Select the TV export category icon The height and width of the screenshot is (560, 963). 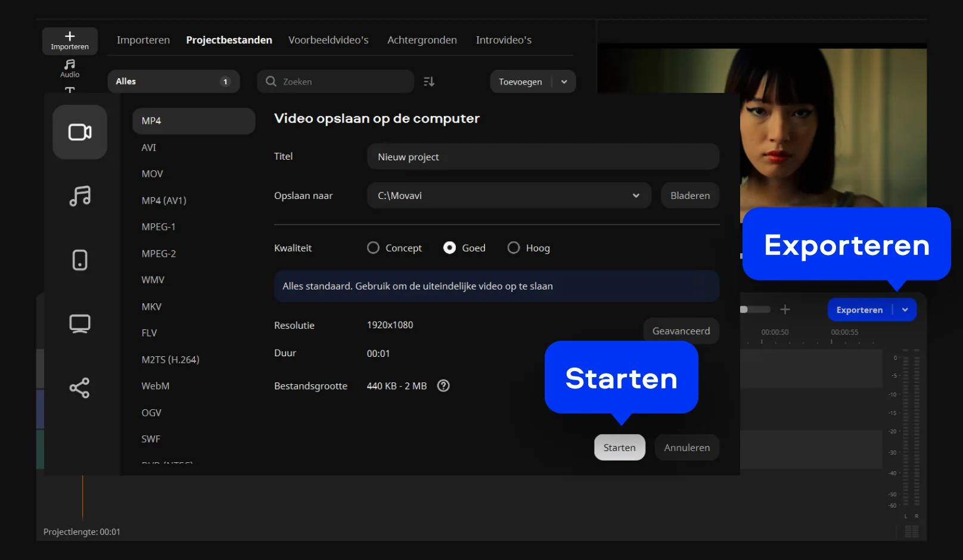pyautogui.click(x=80, y=323)
